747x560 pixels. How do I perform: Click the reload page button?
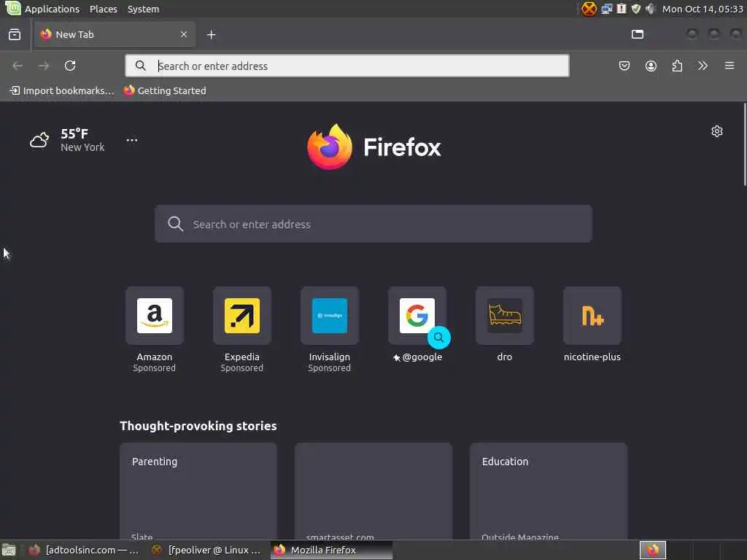click(70, 66)
